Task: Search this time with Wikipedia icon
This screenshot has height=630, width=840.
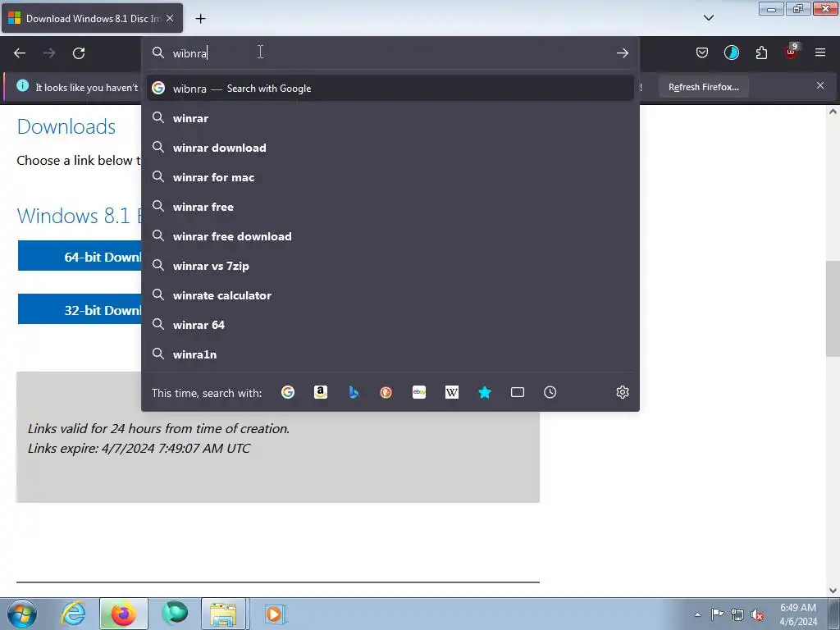Action: [x=452, y=392]
